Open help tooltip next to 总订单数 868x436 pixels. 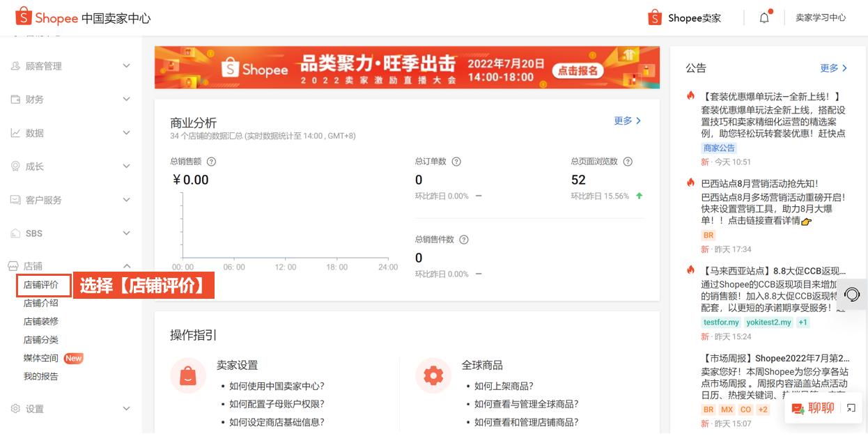(456, 162)
